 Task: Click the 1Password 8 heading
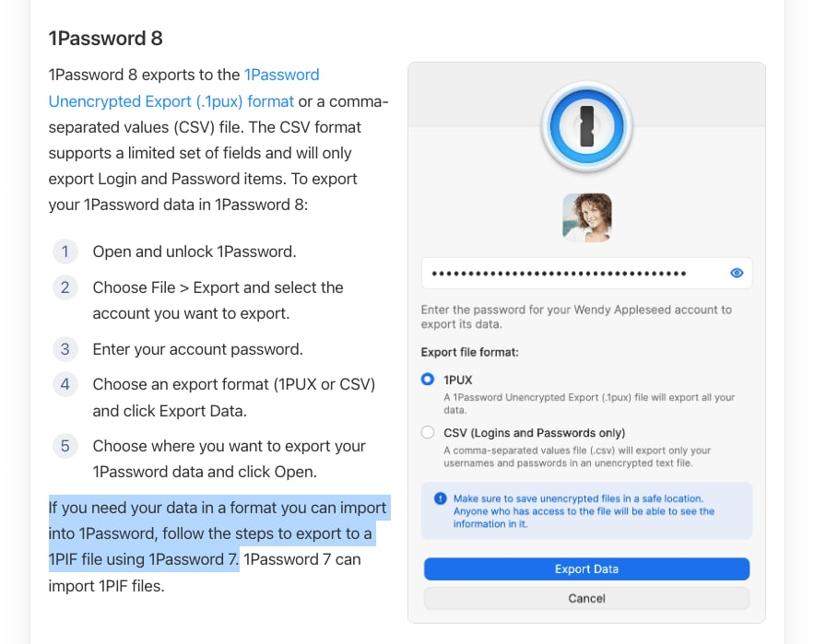pos(105,38)
